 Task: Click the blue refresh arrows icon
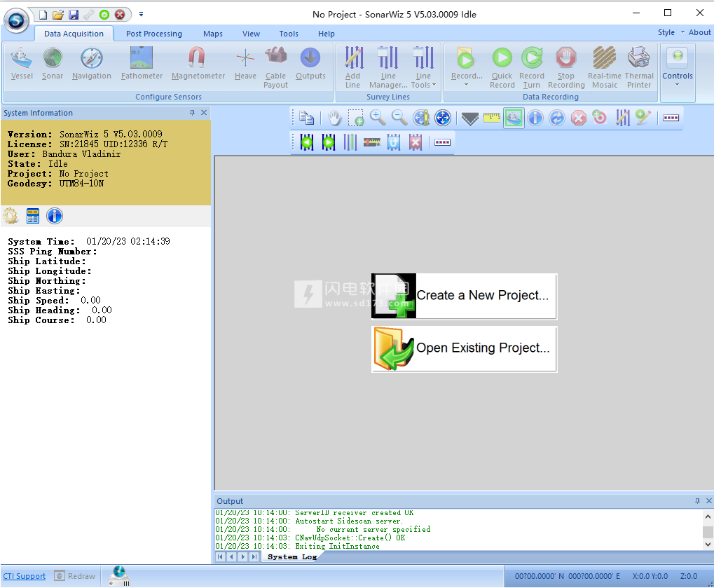(x=557, y=118)
